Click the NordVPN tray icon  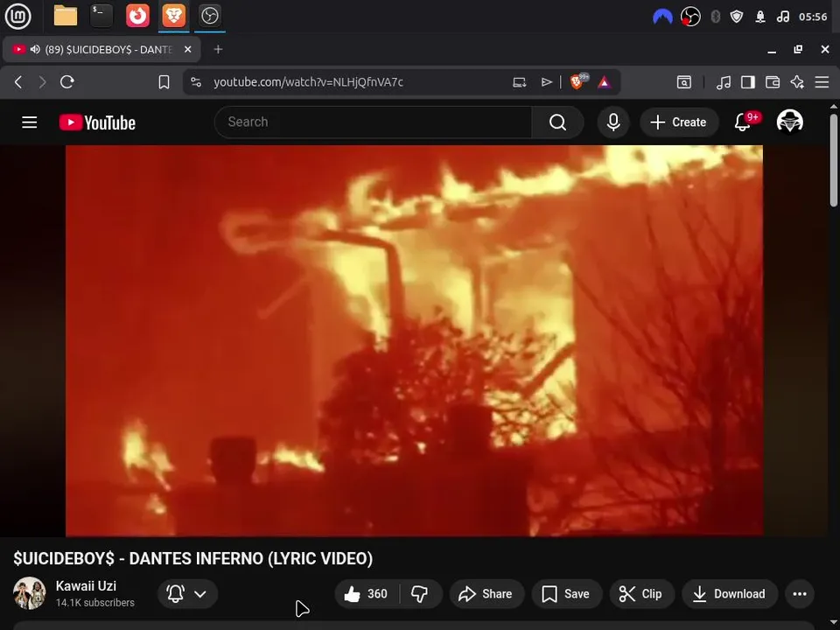tap(662, 17)
